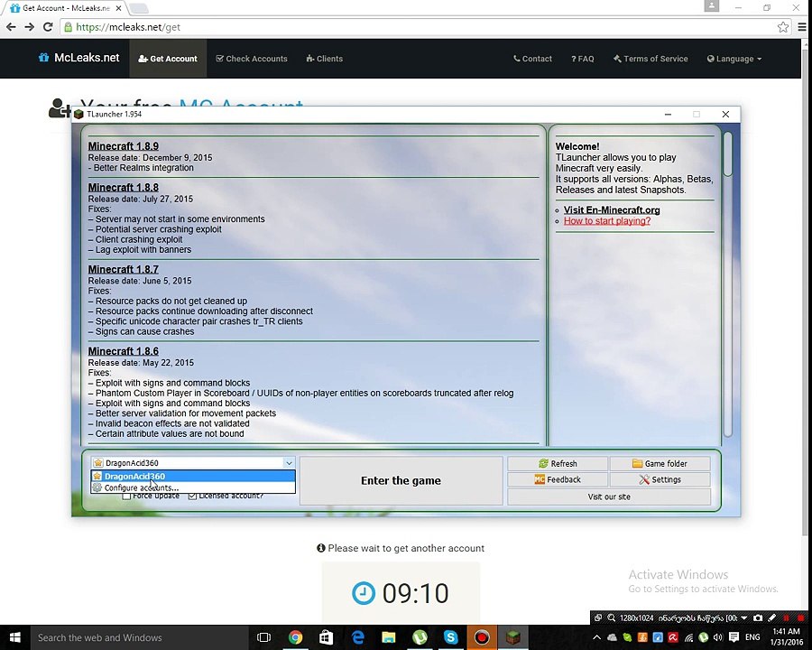Screen dimensions: 812x650
Task: Open the Minecraft 1.8.8 heading link
Action: point(124,187)
